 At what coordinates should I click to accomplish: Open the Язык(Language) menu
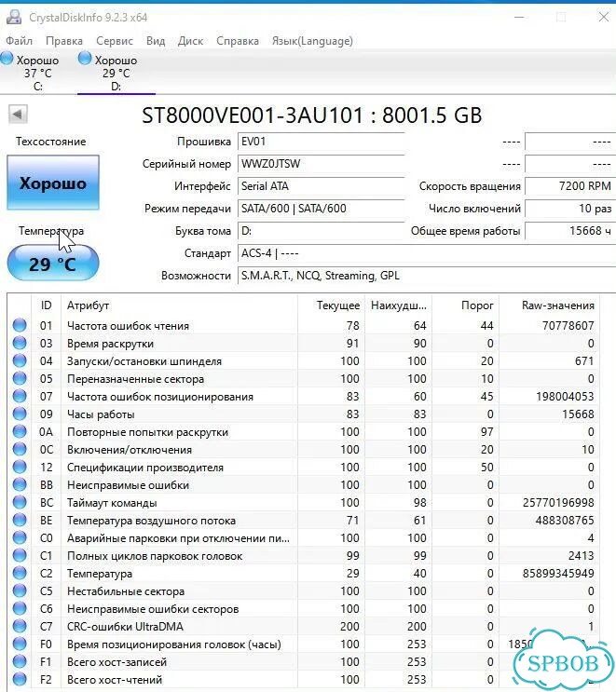tap(312, 41)
